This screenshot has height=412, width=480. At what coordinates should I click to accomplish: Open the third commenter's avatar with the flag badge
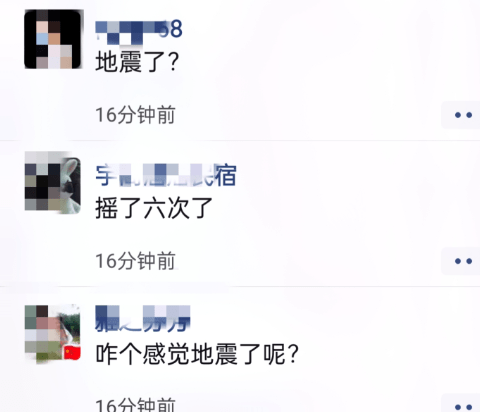pos(53,333)
